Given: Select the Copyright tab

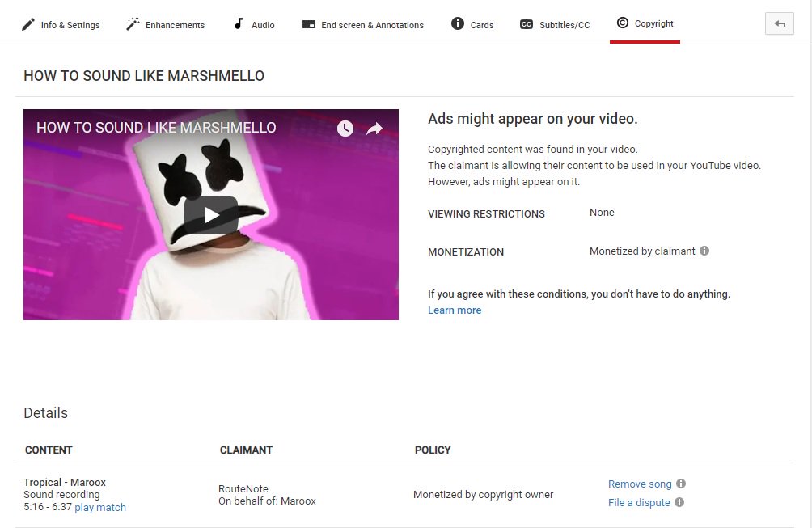Looking at the screenshot, I should click(645, 23).
